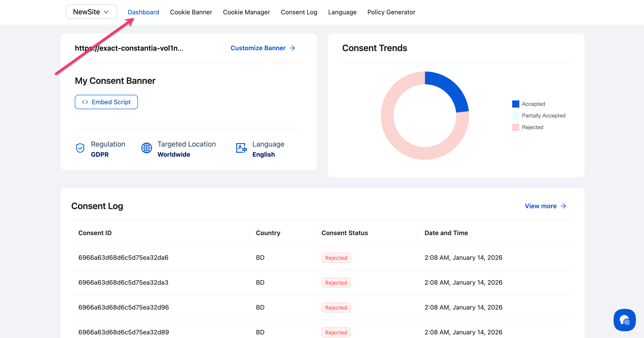Click View more in Consent Log
The image size is (644, 338).
541,206
